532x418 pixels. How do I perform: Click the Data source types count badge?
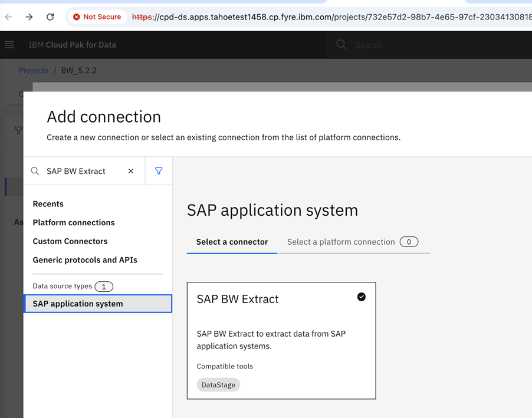pos(104,287)
